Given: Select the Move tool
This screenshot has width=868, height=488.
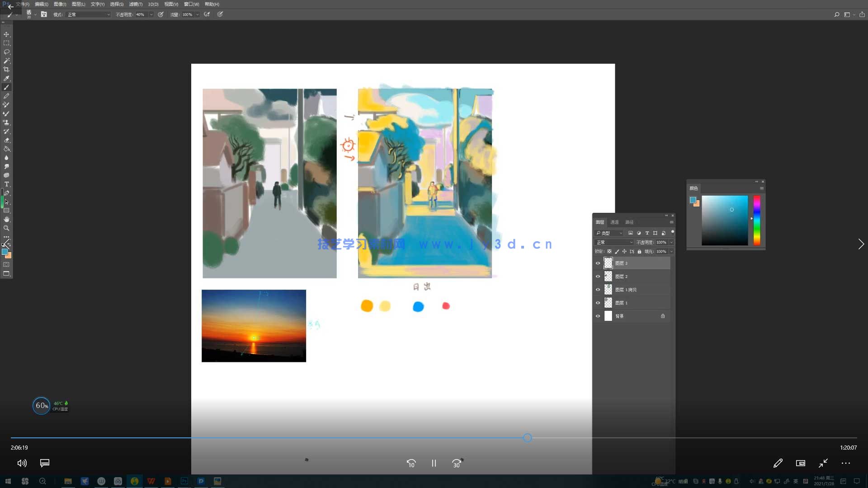Looking at the screenshot, I should [x=7, y=35].
